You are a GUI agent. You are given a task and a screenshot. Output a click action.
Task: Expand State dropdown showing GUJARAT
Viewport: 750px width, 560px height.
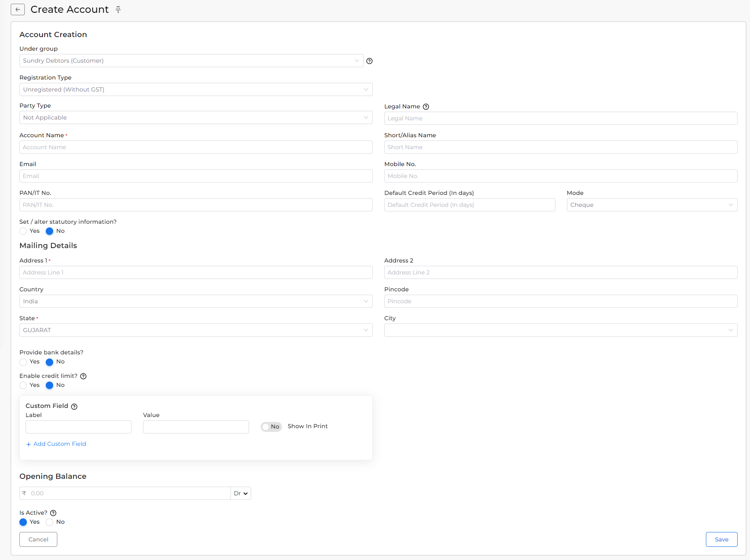(196, 330)
